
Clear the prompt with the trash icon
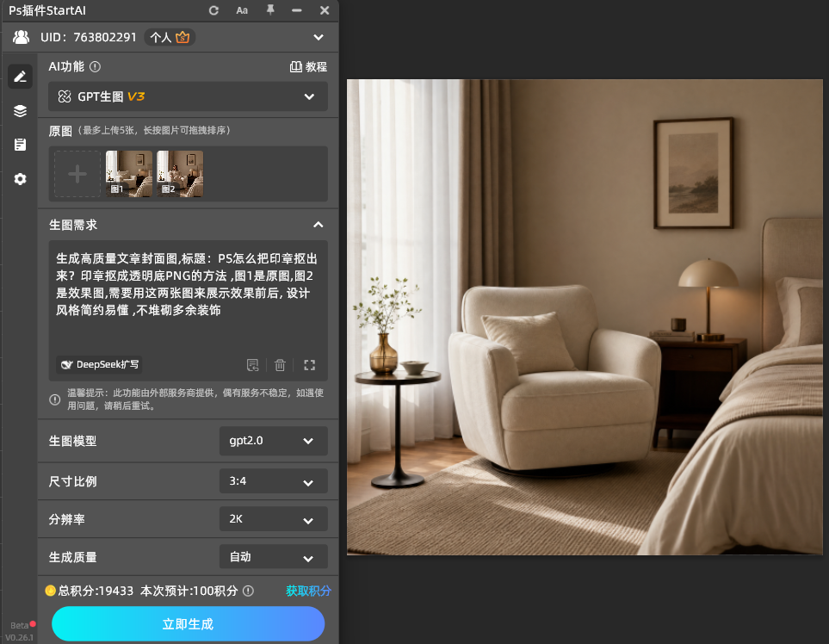click(x=281, y=365)
